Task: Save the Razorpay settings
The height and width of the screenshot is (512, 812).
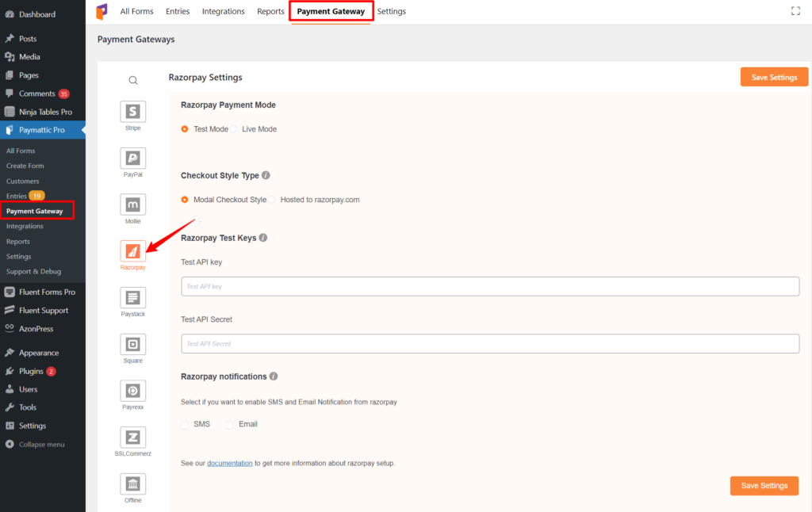Action: (x=773, y=77)
